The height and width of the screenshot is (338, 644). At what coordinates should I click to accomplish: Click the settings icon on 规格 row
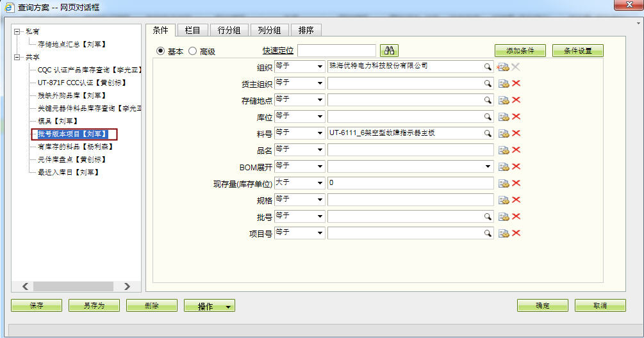pos(504,200)
